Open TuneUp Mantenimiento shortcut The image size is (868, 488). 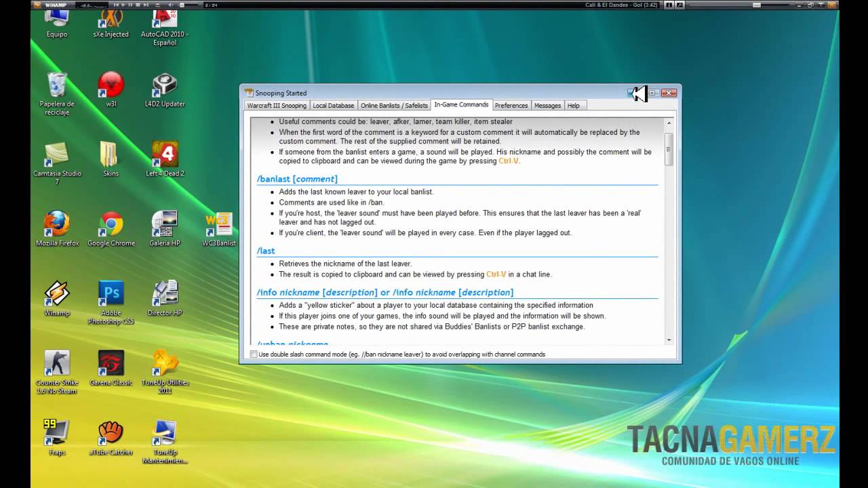tap(164, 442)
